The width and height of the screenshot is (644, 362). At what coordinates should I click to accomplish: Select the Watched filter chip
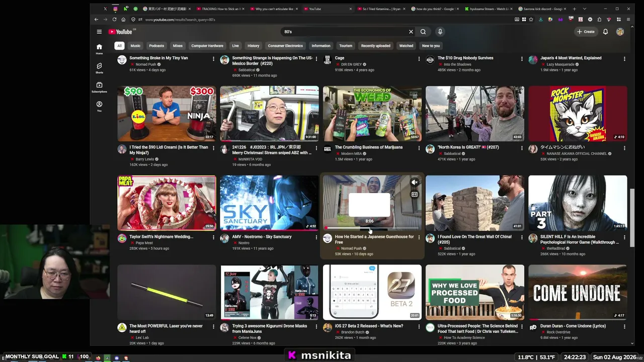coord(406,46)
